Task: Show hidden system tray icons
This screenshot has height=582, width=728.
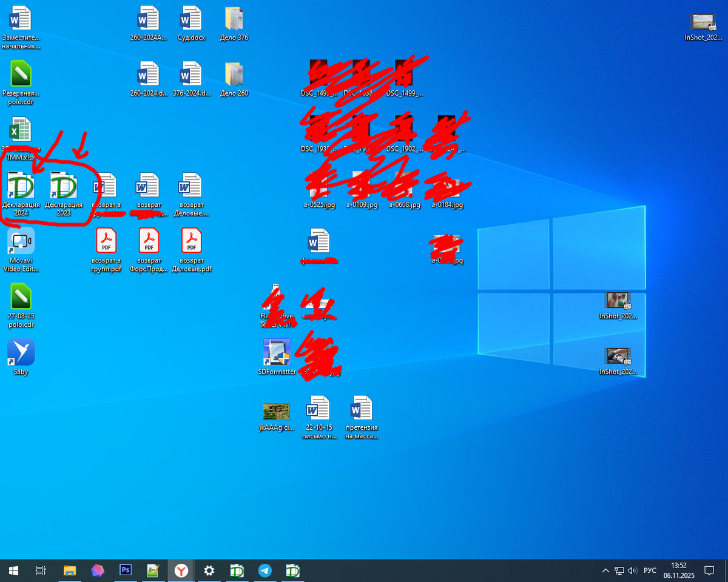Action: pos(605,570)
